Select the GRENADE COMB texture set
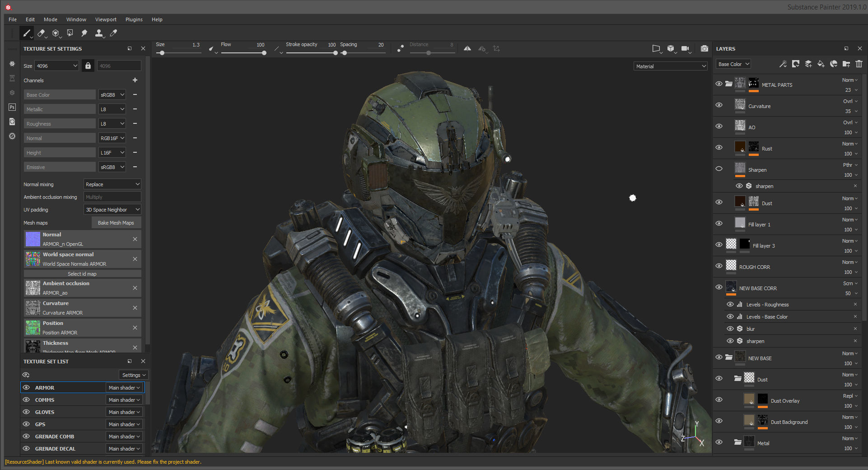Screen dimensions: 868x470 [55, 437]
